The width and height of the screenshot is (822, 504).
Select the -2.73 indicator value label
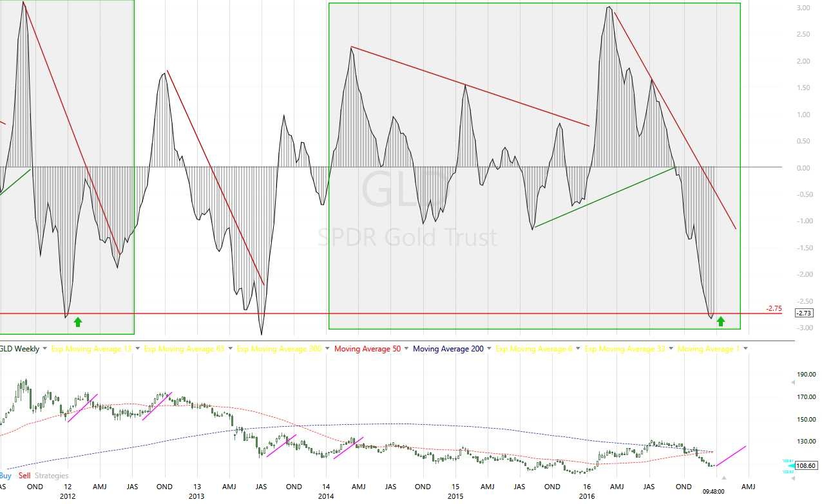804,313
